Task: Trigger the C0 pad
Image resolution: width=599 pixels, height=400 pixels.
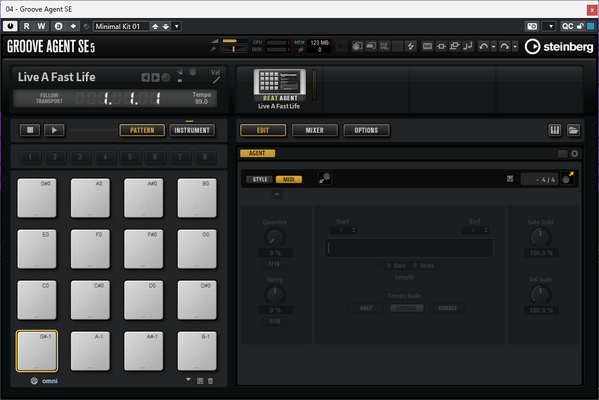Action: pyautogui.click(x=37, y=300)
